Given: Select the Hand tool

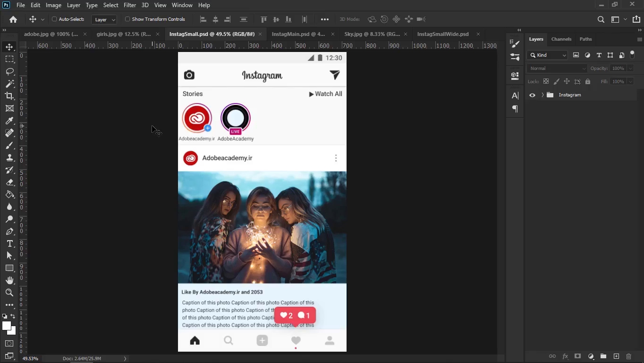Looking at the screenshot, I should coord(9,280).
